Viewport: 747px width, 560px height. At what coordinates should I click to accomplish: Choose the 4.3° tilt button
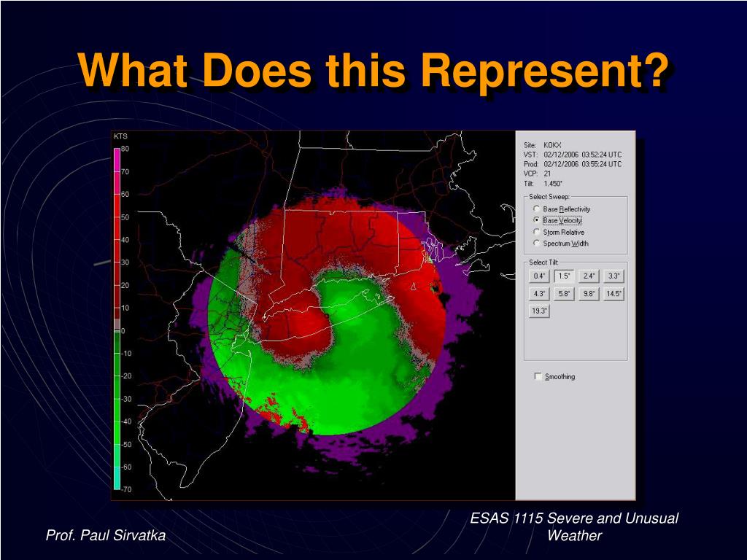pyautogui.click(x=539, y=294)
